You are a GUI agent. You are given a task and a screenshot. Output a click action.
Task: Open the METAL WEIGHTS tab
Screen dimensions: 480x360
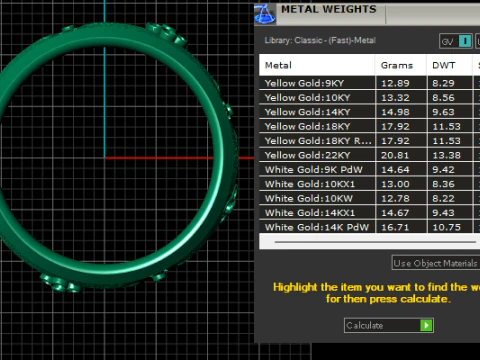[329, 9]
